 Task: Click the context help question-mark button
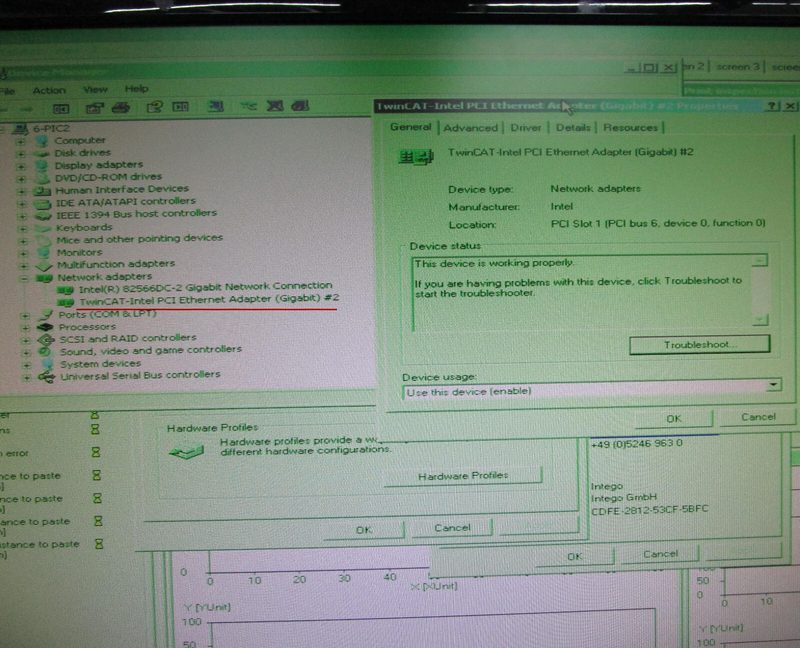772,106
